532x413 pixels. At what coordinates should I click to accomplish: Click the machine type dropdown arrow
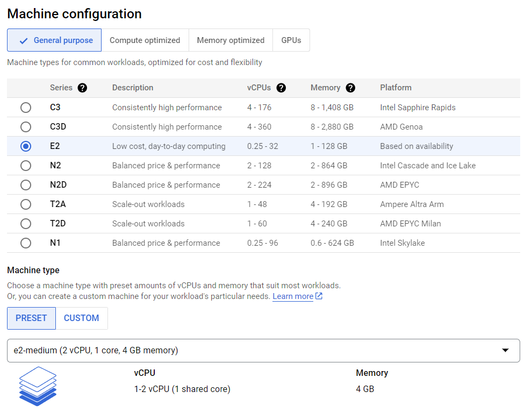(x=505, y=350)
